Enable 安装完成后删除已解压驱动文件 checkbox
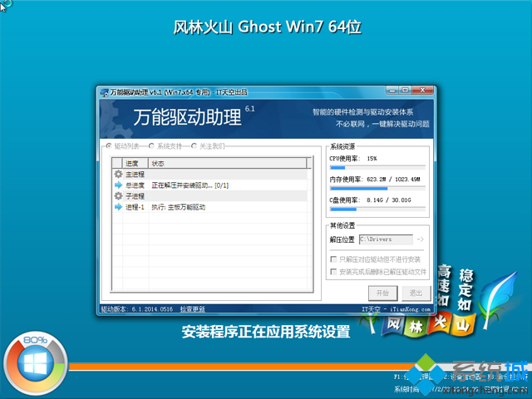The height and width of the screenshot is (399, 532). tap(333, 272)
